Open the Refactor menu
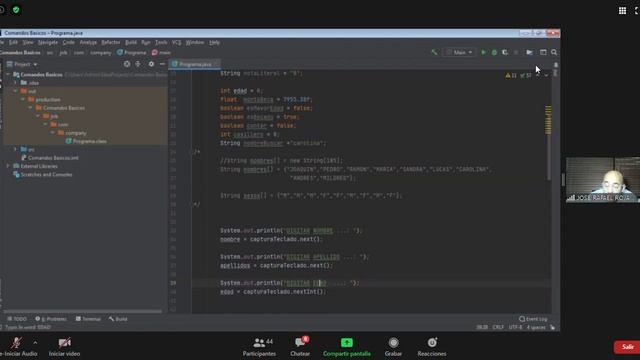 point(111,42)
